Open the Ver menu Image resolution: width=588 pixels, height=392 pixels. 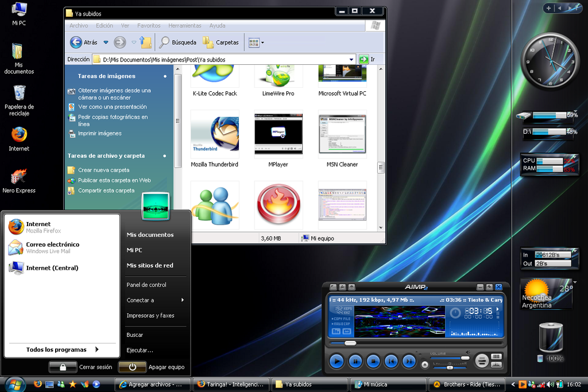click(125, 25)
